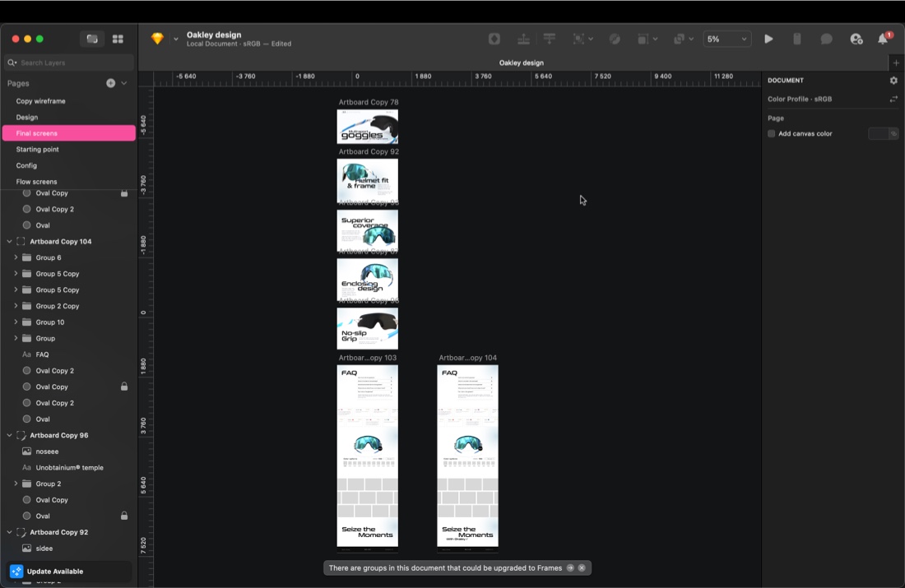Click the invite collaborators icon
Viewport: 905px width, 588px height.
(x=856, y=39)
